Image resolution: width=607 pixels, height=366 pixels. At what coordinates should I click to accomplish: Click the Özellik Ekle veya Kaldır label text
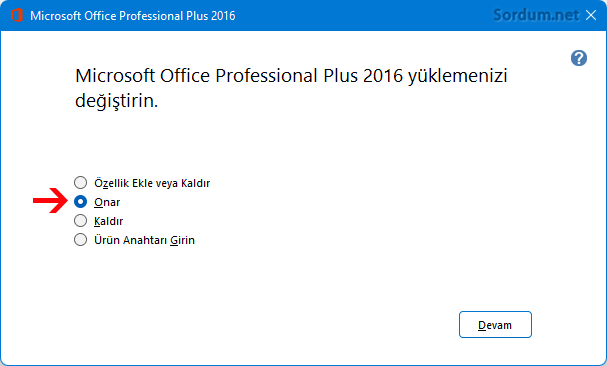152,183
